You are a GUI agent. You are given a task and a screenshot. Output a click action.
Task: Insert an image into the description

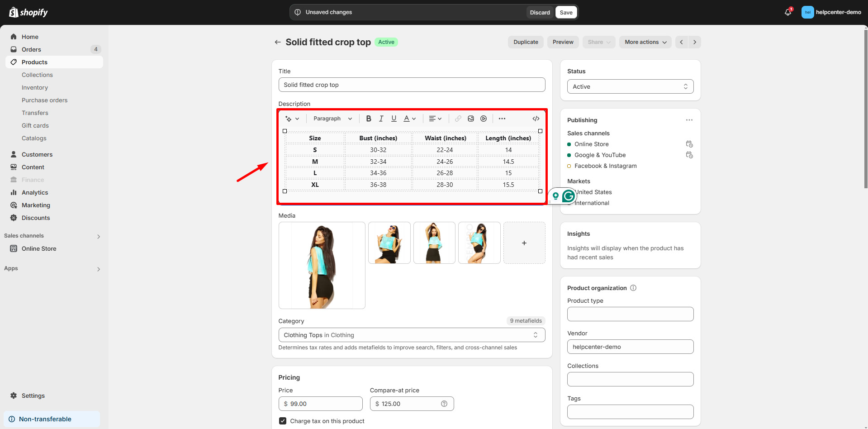point(470,118)
